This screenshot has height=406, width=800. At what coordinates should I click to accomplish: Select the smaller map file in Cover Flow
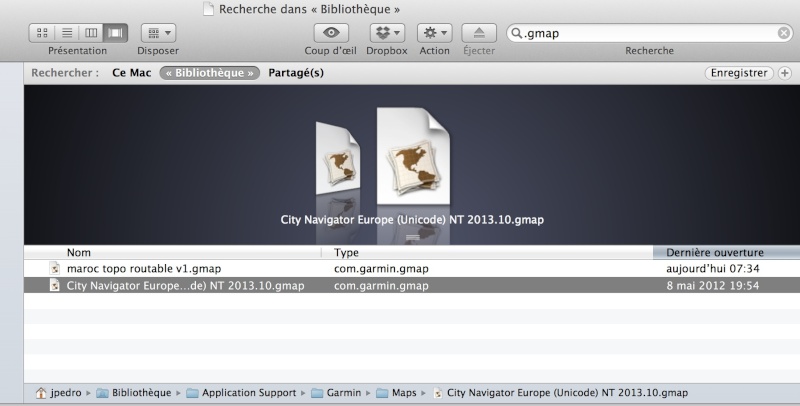tap(337, 158)
